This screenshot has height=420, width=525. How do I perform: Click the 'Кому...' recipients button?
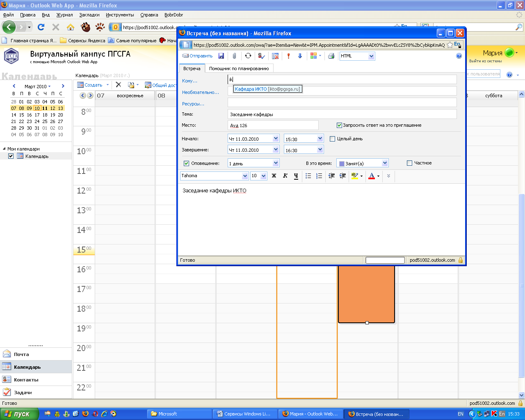pyautogui.click(x=189, y=81)
